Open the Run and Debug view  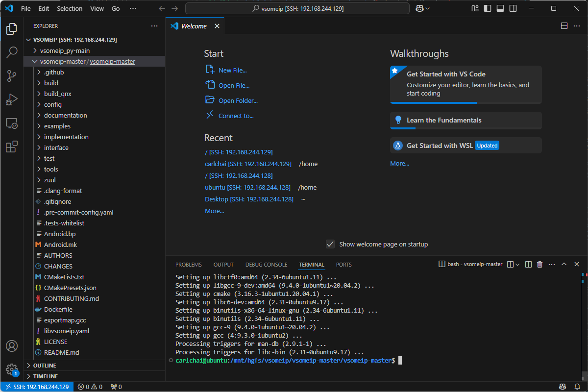(12, 99)
